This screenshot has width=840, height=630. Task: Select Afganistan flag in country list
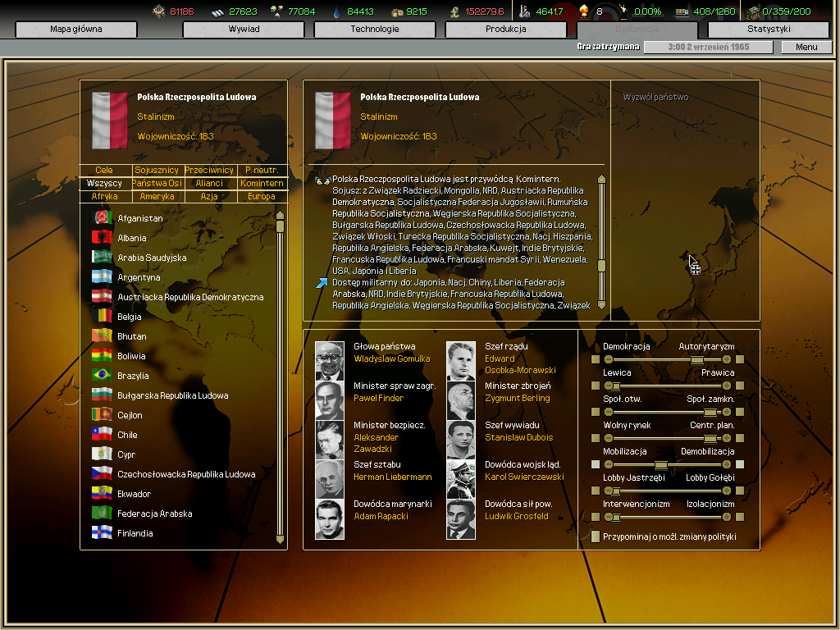point(102,217)
